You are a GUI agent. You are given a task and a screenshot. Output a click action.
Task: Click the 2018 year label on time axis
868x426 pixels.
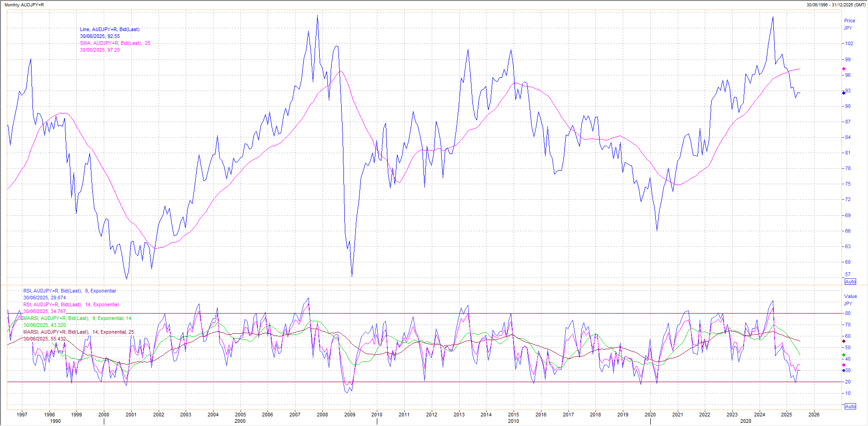(x=595, y=415)
